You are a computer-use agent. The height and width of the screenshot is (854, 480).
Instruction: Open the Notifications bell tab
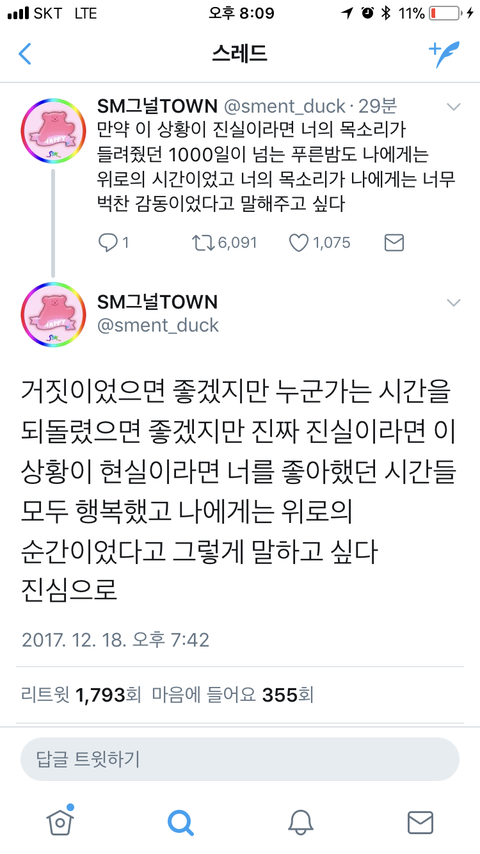pos(300,822)
